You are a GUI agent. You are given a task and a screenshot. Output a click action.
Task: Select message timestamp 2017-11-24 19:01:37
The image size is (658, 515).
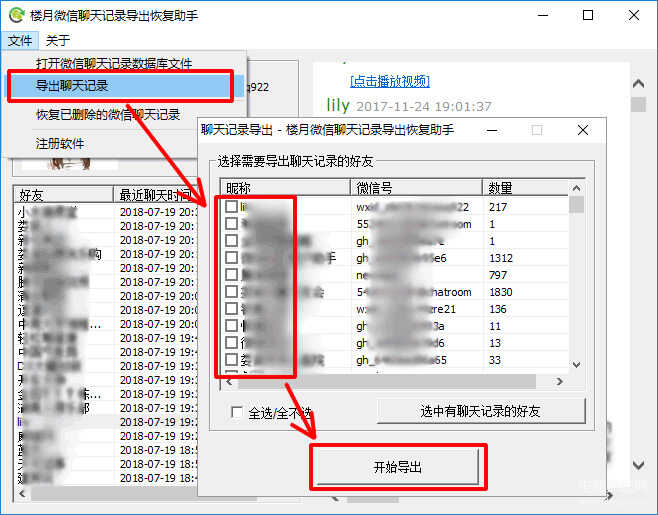pyautogui.click(x=423, y=107)
